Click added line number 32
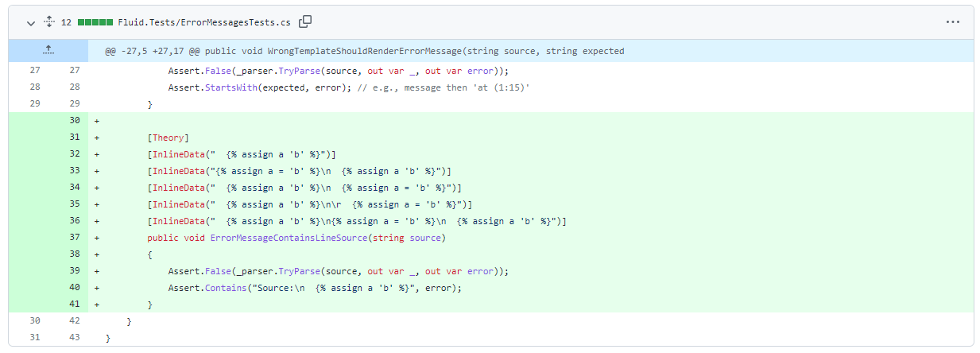980x353 pixels. click(x=76, y=154)
